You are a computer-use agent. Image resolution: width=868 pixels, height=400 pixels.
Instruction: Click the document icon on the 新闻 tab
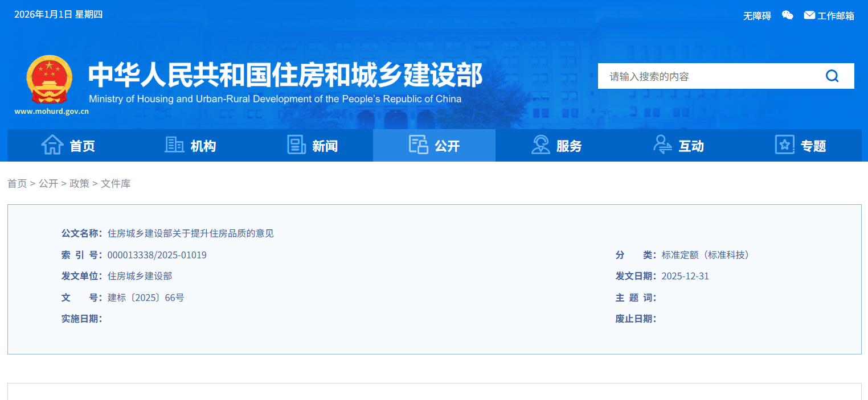pyautogui.click(x=296, y=145)
